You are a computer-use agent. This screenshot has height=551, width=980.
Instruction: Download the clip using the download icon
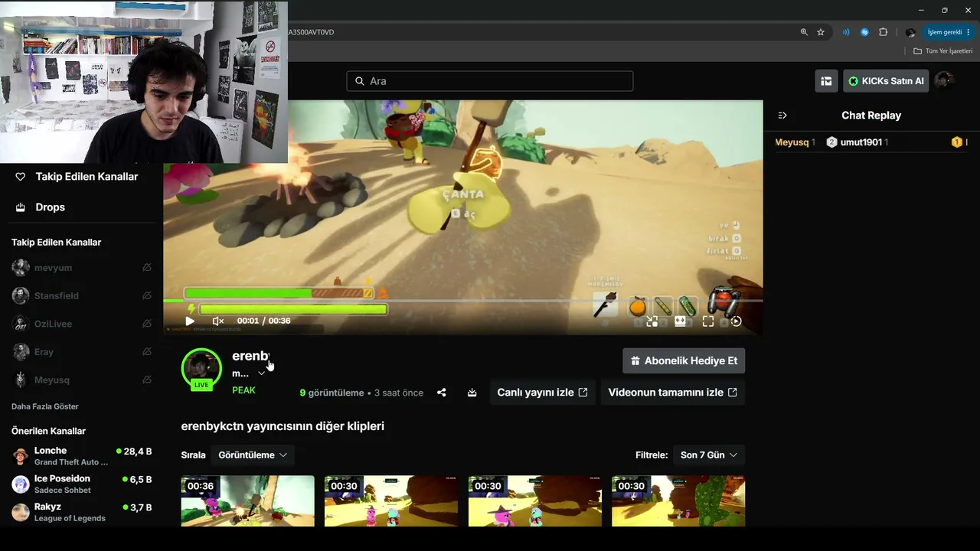point(472,393)
